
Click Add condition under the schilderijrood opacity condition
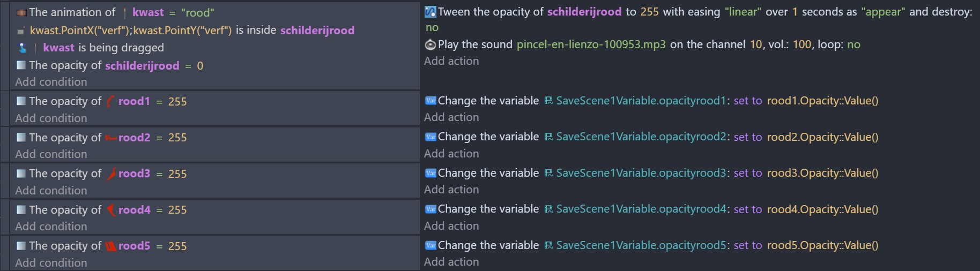(x=51, y=82)
